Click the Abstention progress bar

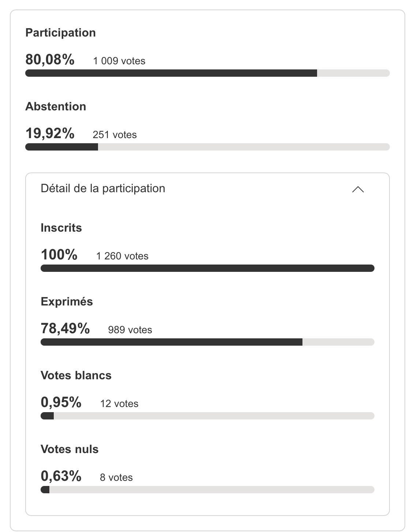pyautogui.click(x=207, y=147)
